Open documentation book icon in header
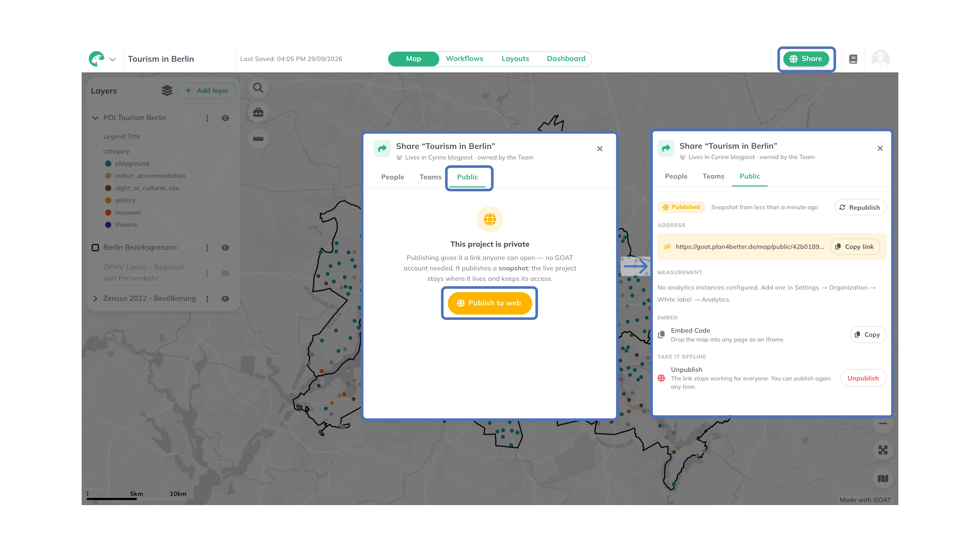The height and width of the screenshot is (551, 980). [x=853, y=59]
